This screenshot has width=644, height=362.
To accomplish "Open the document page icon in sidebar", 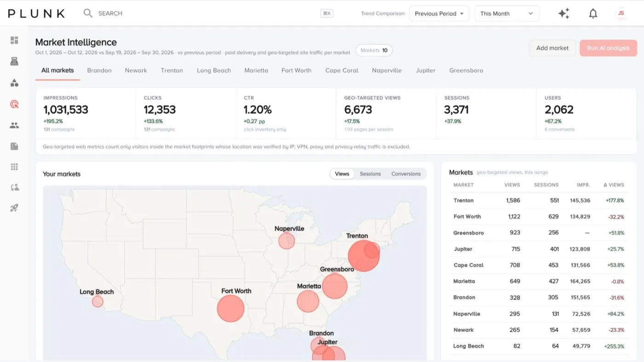I will coord(14,146).
